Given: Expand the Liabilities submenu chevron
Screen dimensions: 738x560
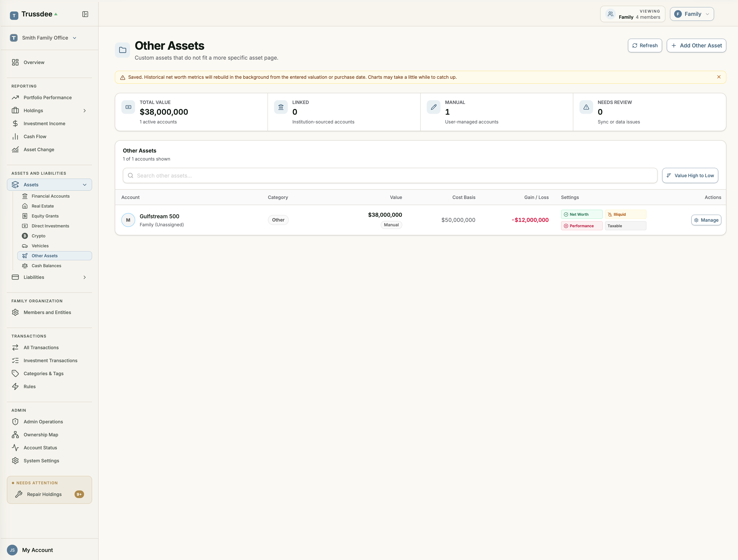Looking at the screenshot, I should (x=84, y=277).
